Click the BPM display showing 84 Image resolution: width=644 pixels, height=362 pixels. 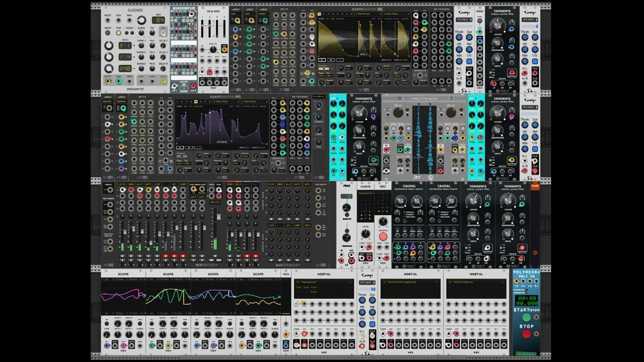click(158, 20)
